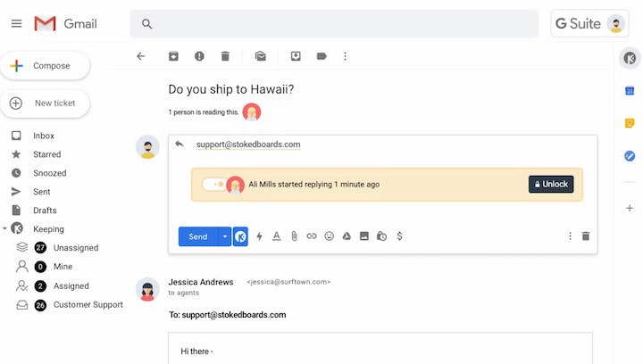
Task: Open the text formatting color options
Action: [277, 236]
